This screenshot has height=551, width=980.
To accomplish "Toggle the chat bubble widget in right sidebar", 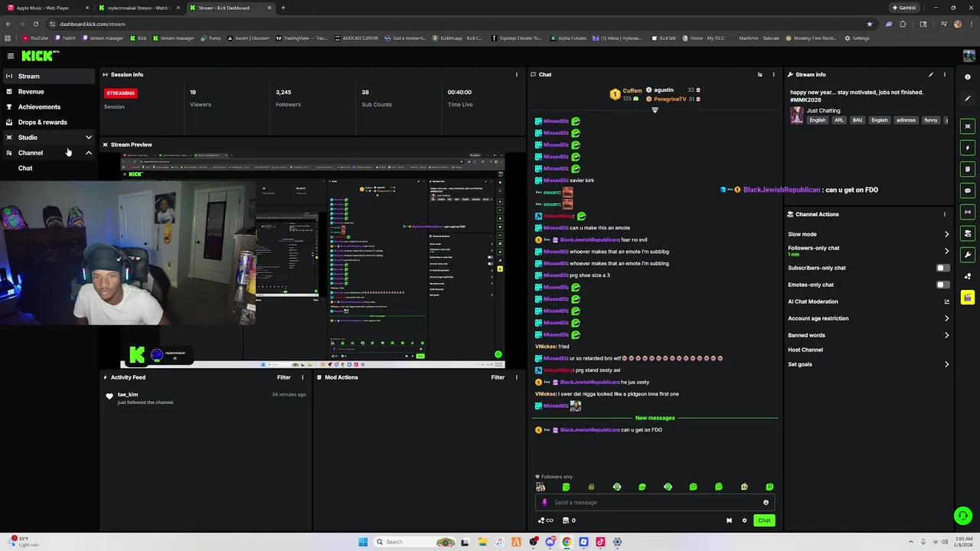I will tap(968, 191).
